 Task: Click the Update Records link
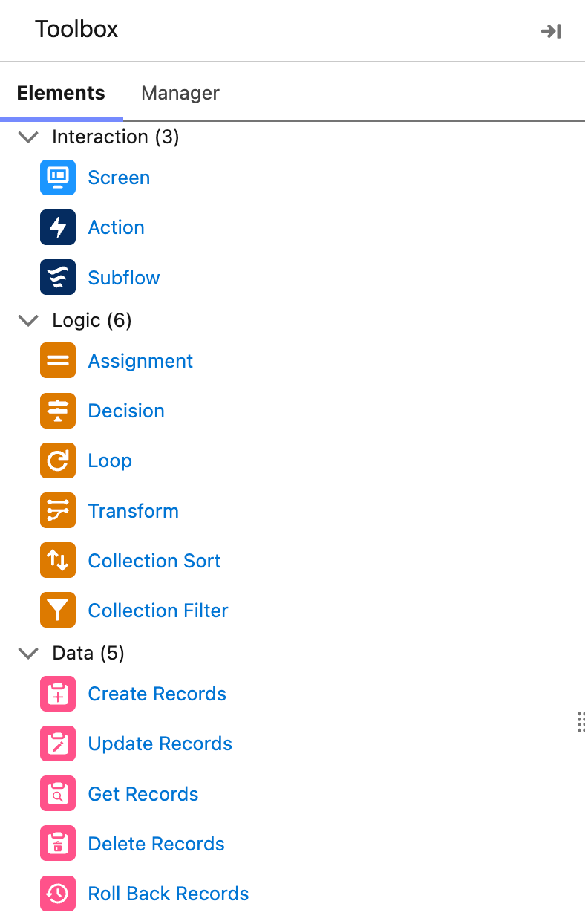[x=160, y=744]
